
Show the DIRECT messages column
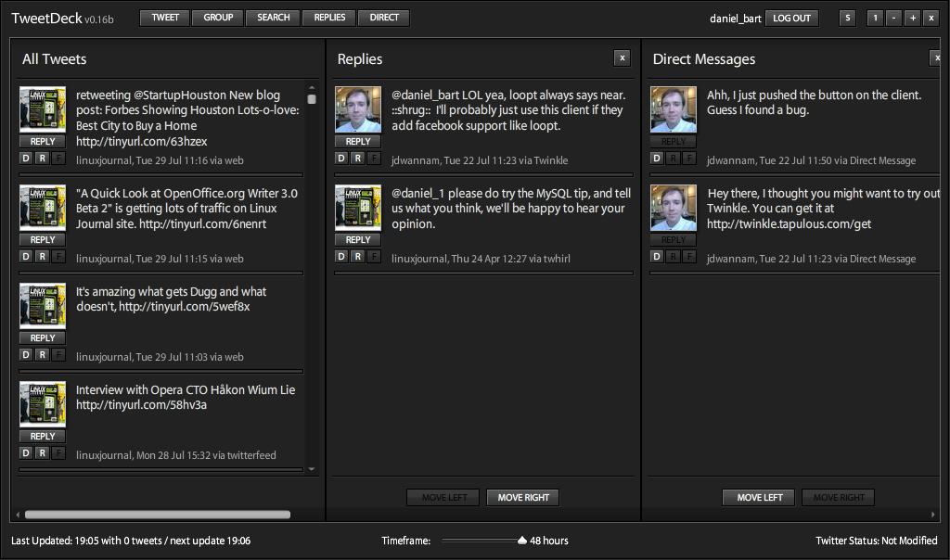point(384,18)
